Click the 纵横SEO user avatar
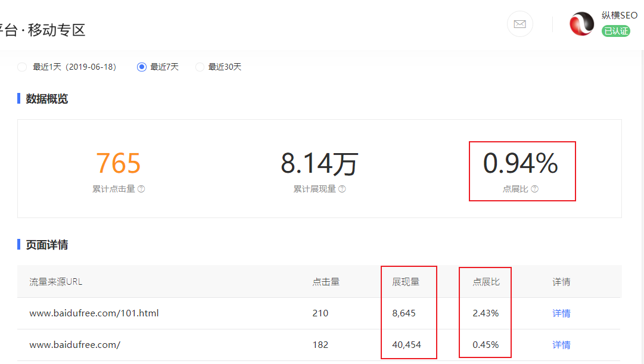The width and height of the screenshot is (644, 364). point(581,24)
